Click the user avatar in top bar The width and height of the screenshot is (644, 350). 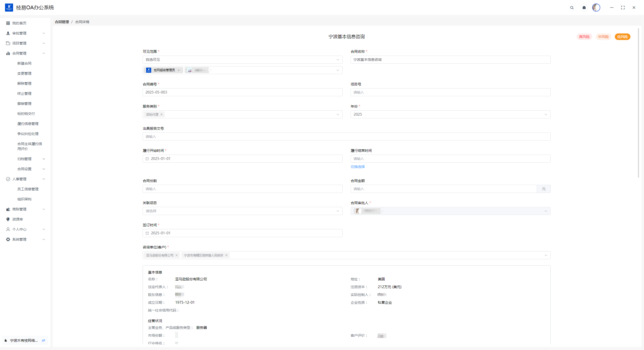tap(596, 8)
